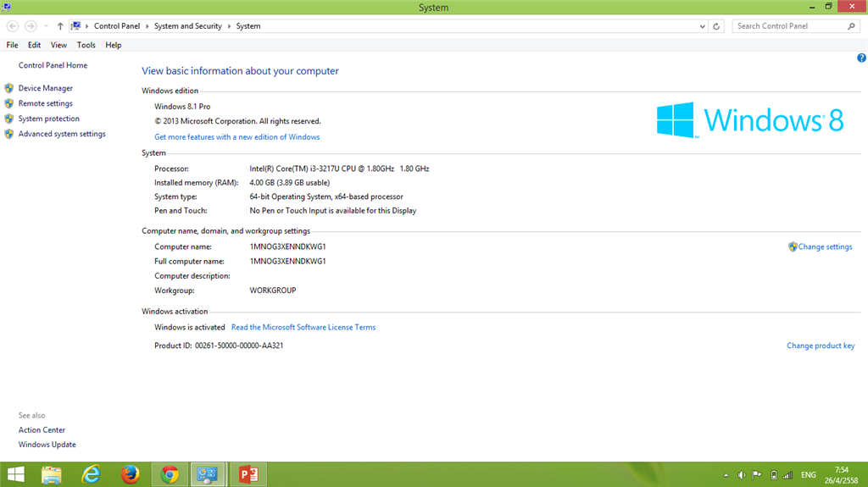Launch Internet Explorer from taskbar
This screenshot has height=487, width=868.
point(91,474)
